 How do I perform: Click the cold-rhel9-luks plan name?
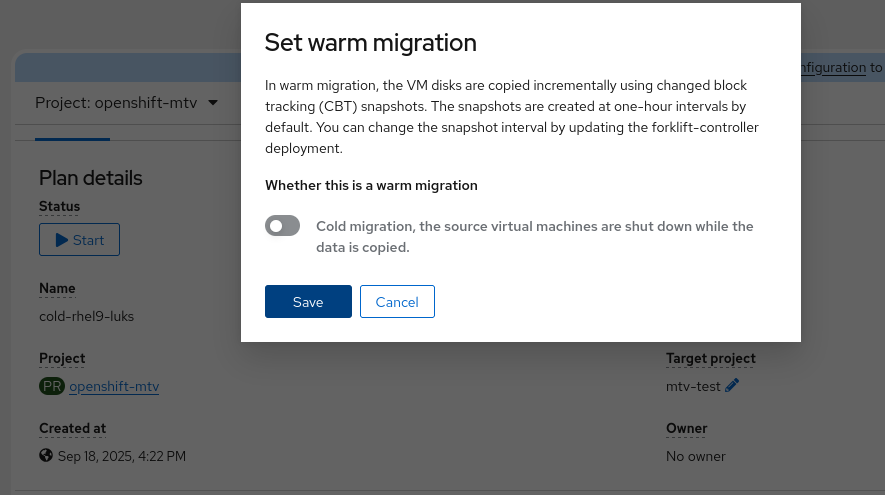(86, 316)
